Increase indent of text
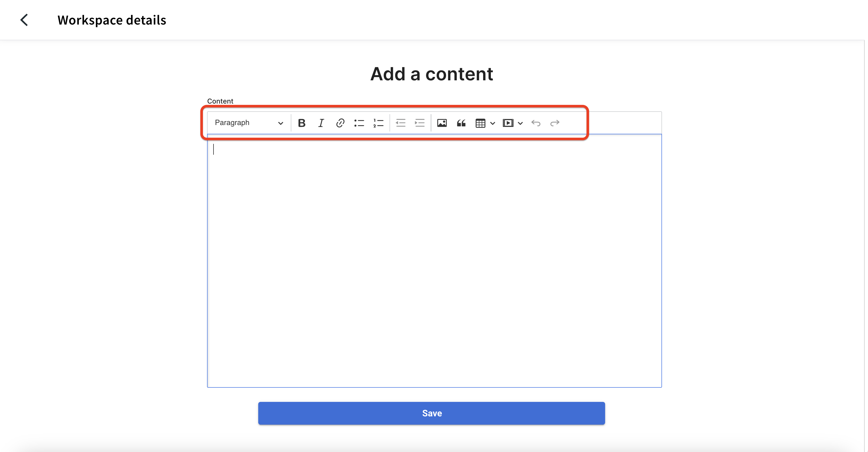The height and width of the screenshot is (452, 868). pos(420,123)
